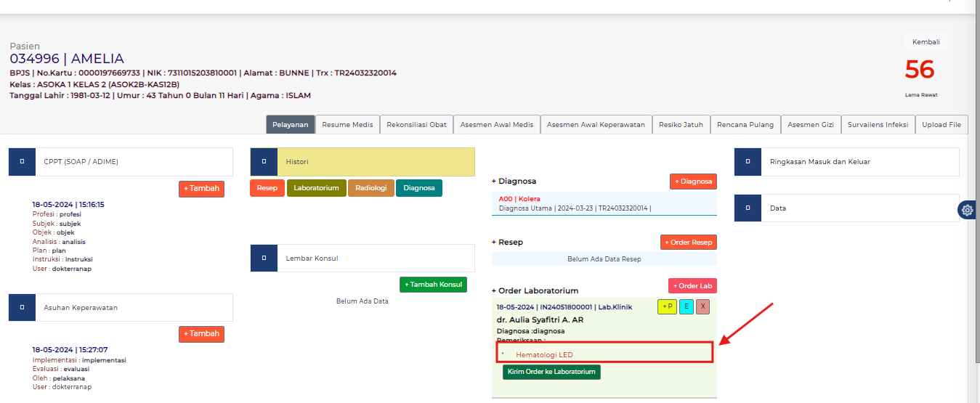The width and height of the screenshot is (980, 403).
Task: Click the Histori panel square icon
Action: (264, 162)
